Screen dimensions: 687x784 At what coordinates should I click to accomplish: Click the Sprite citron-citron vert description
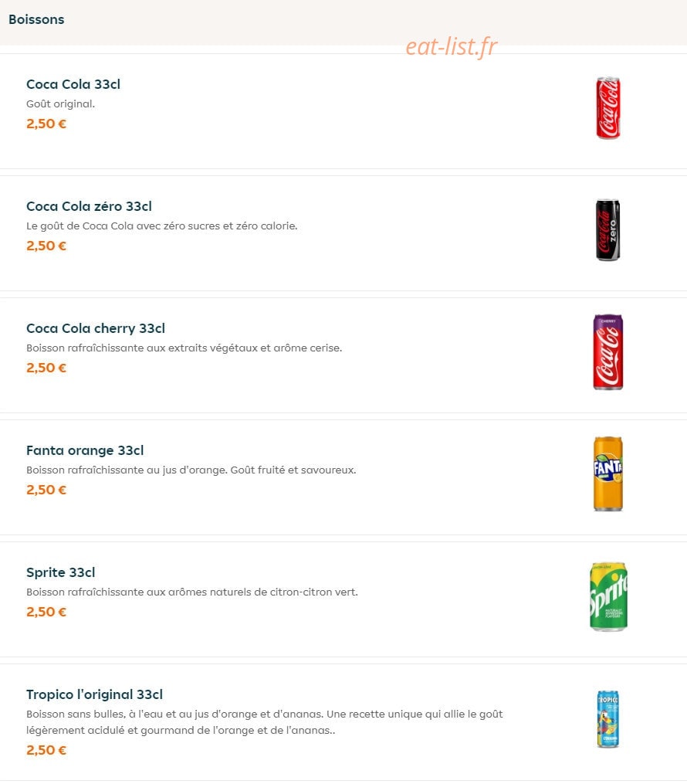point(192,592)
